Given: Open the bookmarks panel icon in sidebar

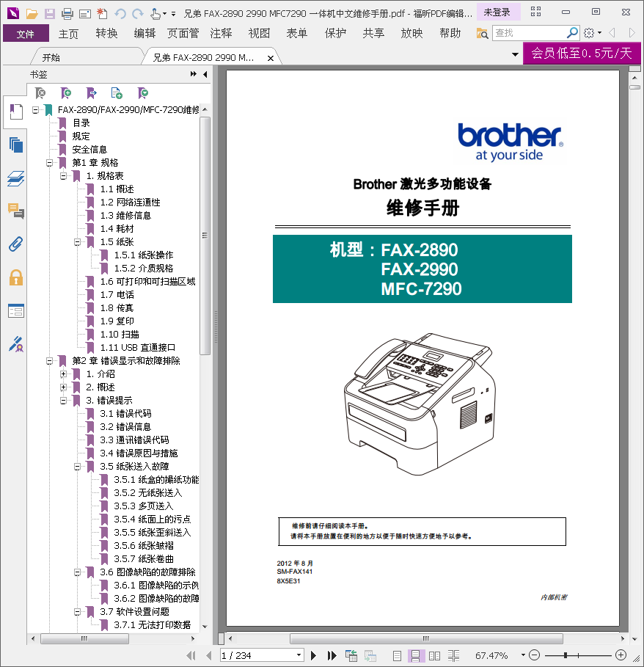Looking at the screenshot, I should click(16, 112).
